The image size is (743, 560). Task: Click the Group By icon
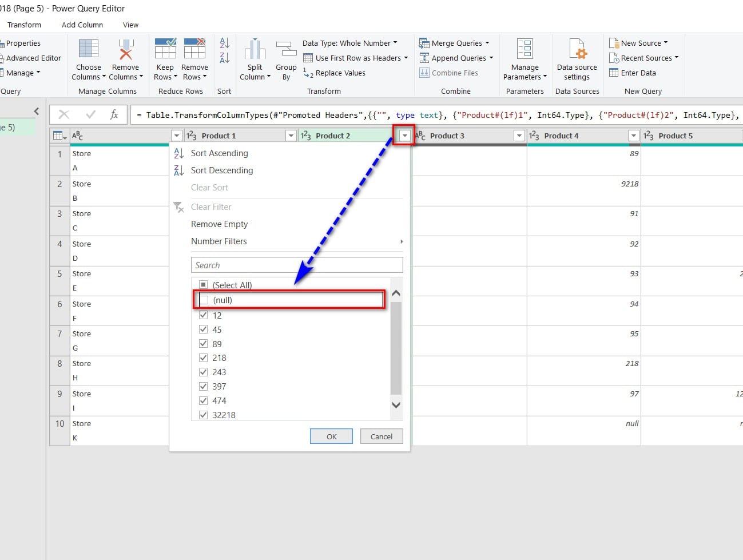pyautogui.click(x=286, y=50)
